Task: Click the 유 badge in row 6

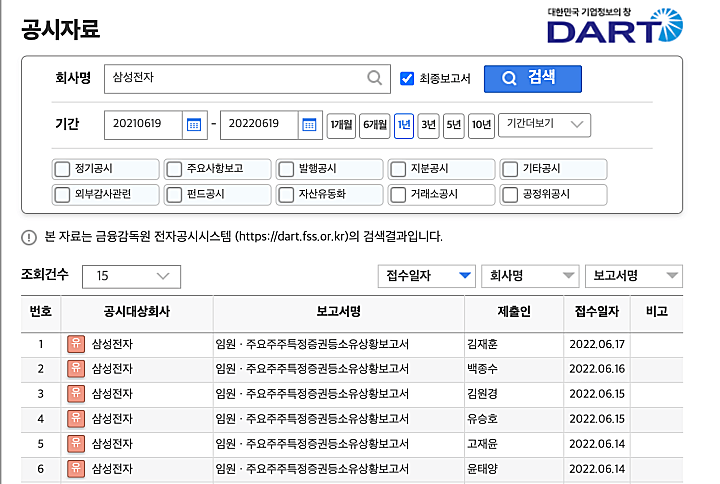Action: point(76,468)
